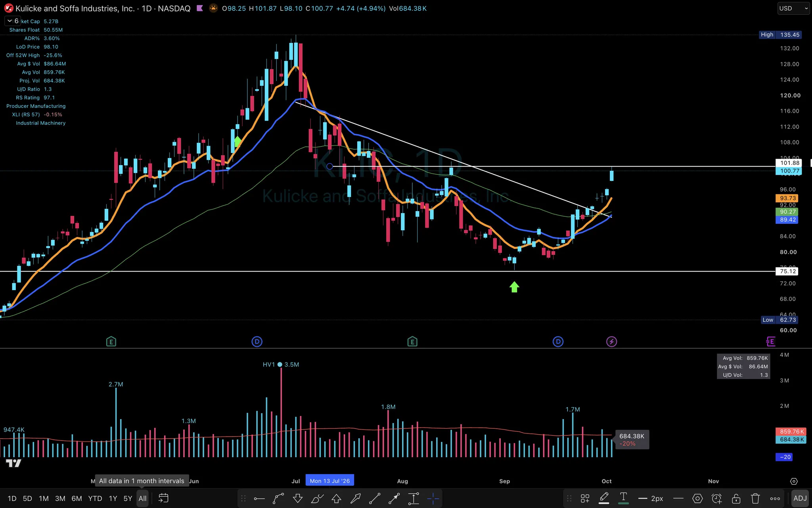Collapse the indicator legend chevron labeled 6
The image size is (812, 508).
point(13,21)
